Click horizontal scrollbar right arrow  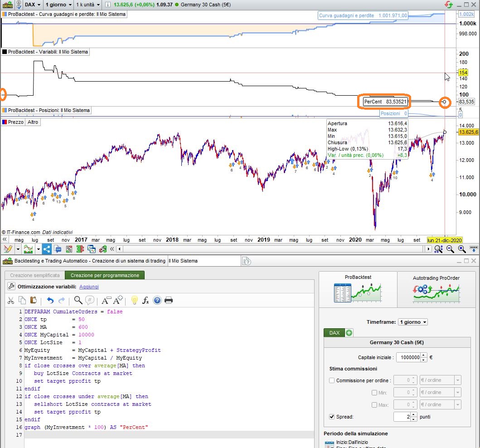(x=429, y=249)
